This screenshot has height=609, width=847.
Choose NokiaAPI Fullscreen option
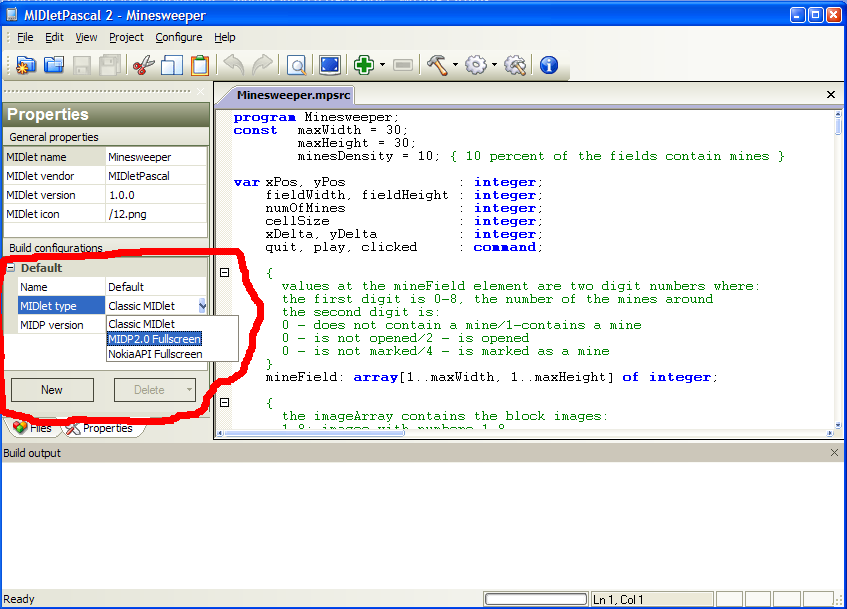(x=155, y=354)
